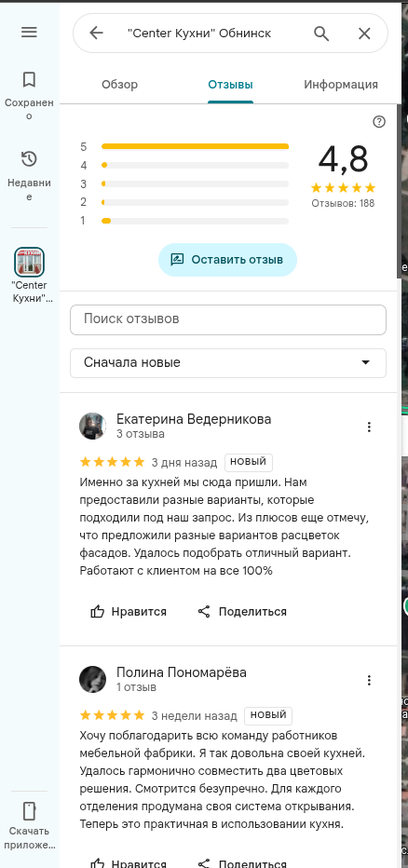Open more options for Полина Пономарёва's review

(369, 681)
